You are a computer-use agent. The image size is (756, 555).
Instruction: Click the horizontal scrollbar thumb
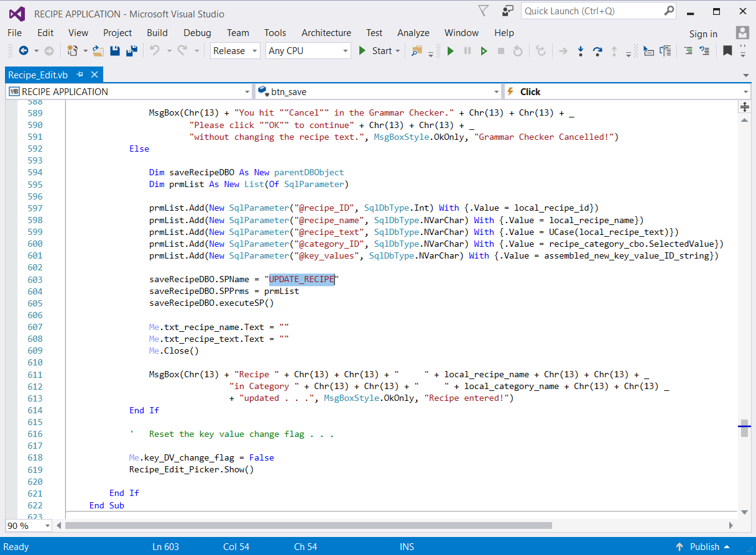tap(308, 525)
